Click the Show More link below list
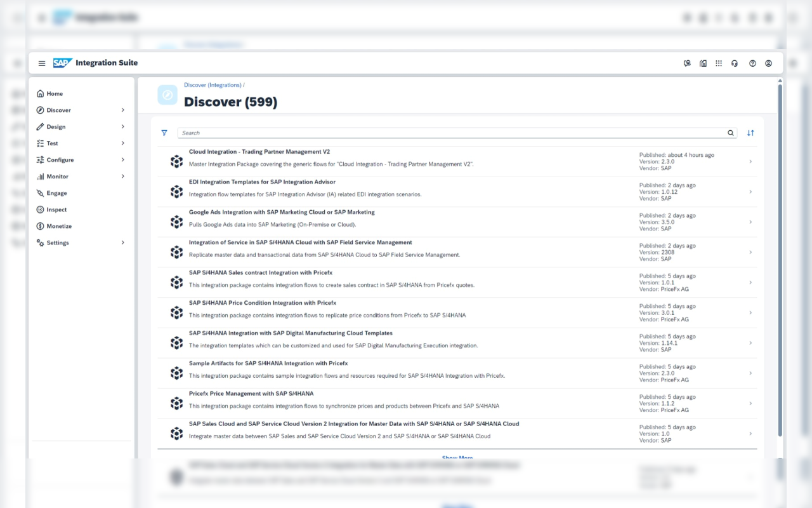812x508 pixels. pyautogui.click(x=457, y=457)
